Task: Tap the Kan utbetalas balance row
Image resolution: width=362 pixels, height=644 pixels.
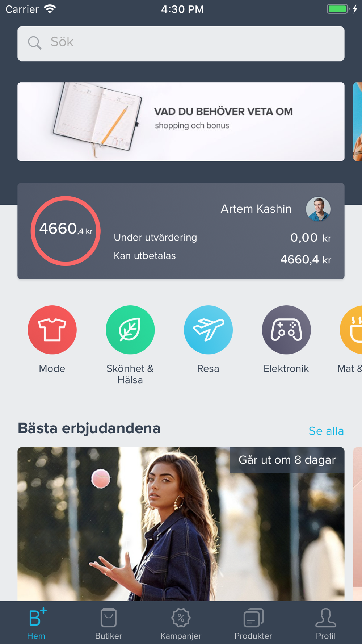Action: coord(222,258)
